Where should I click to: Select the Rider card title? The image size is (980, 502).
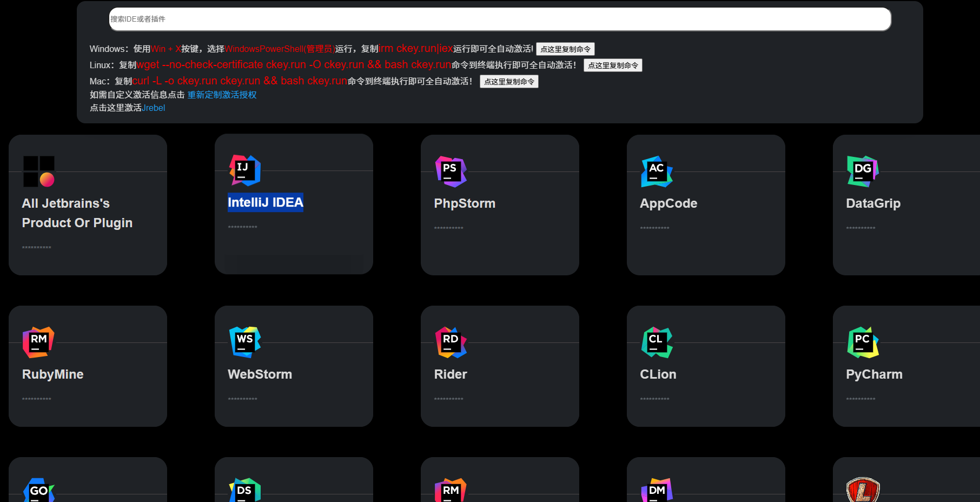(451, 374)
